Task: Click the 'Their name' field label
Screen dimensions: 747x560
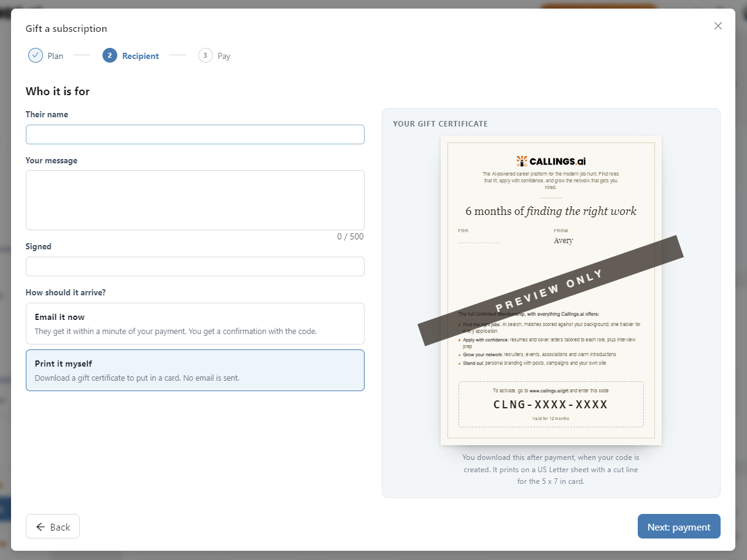Action: click(x=47, y=114)
